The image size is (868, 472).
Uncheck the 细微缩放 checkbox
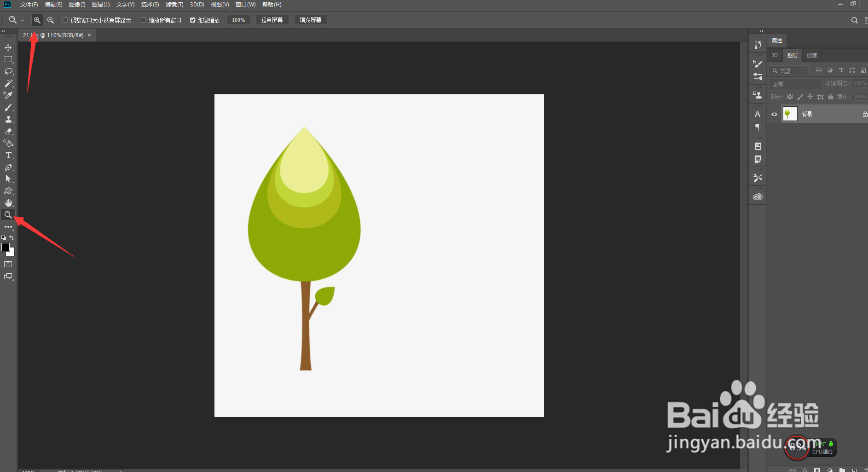point(193,20)
